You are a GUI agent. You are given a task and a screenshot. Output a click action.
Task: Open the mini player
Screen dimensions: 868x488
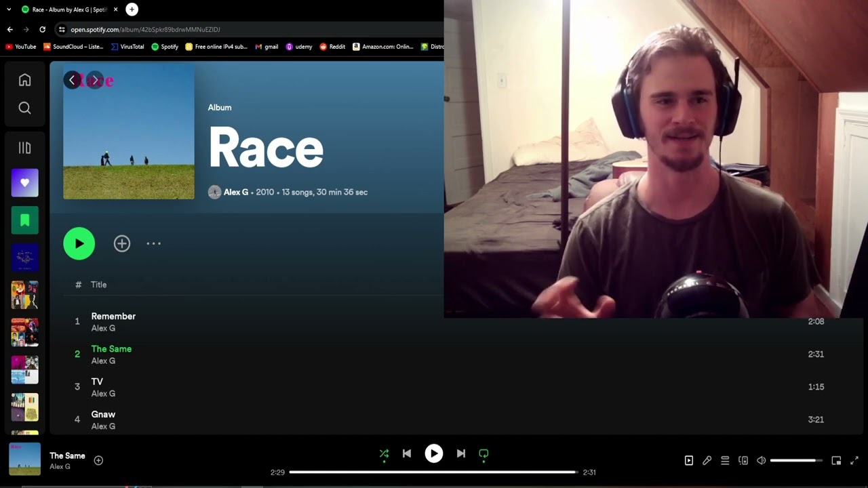tap(836, 460)
